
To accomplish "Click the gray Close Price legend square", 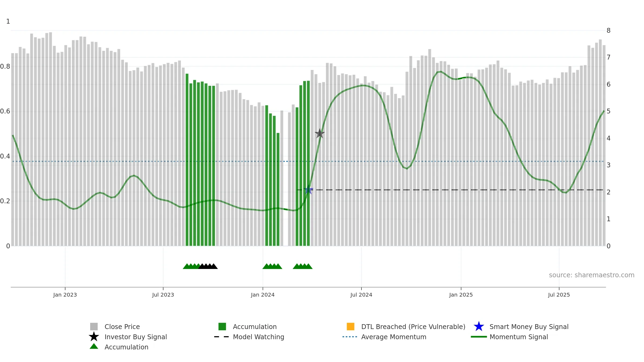I will pos(94,327).
